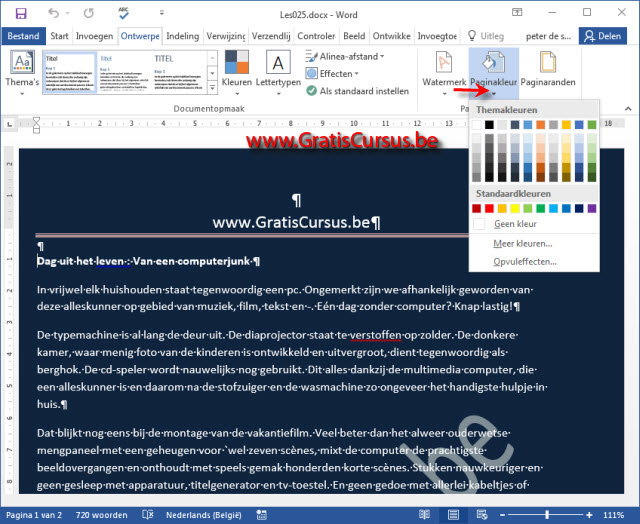Open Opvuleffecten... dialog
640x524 pixels.
[x=534, y=262]
